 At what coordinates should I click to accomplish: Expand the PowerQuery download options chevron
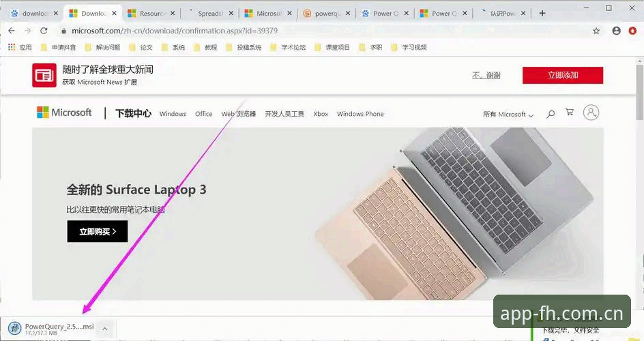tap(105, 329)
